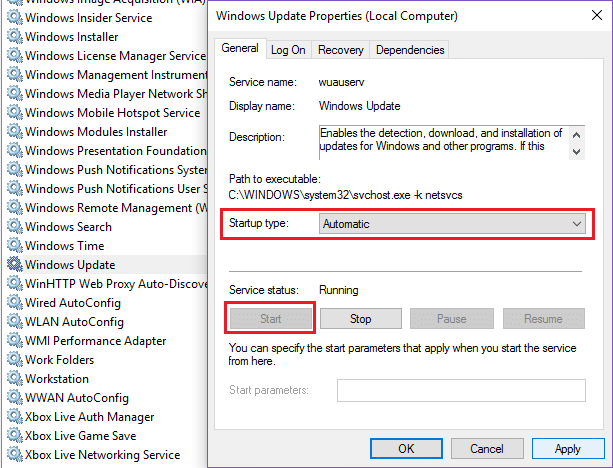Select Windows Installer service name
The image size is (613, 468).
[72, 37]
